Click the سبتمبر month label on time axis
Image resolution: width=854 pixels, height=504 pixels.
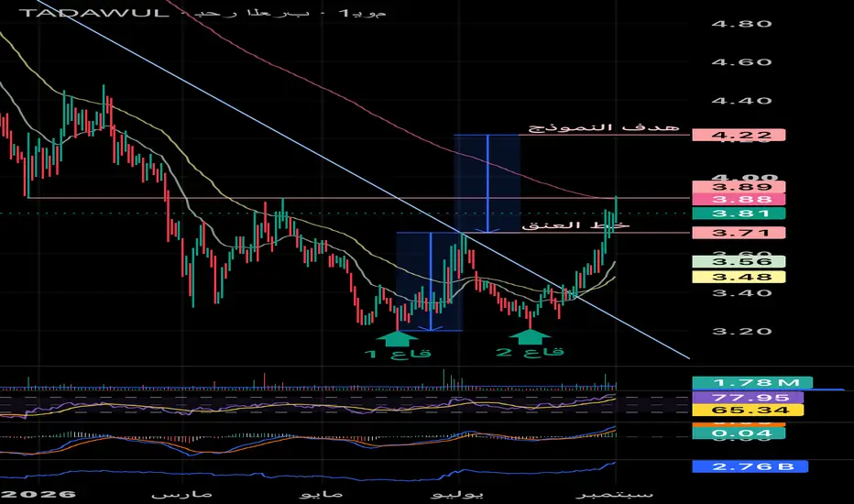click(614, 494)
